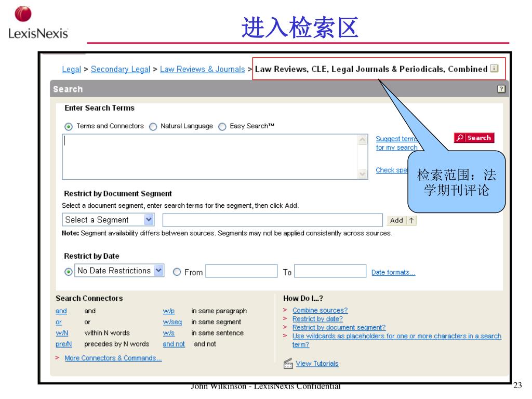This screenshot has width=532, height=399.
Task: Open the Select a Segment dropdown
Action: click(108, 220)
